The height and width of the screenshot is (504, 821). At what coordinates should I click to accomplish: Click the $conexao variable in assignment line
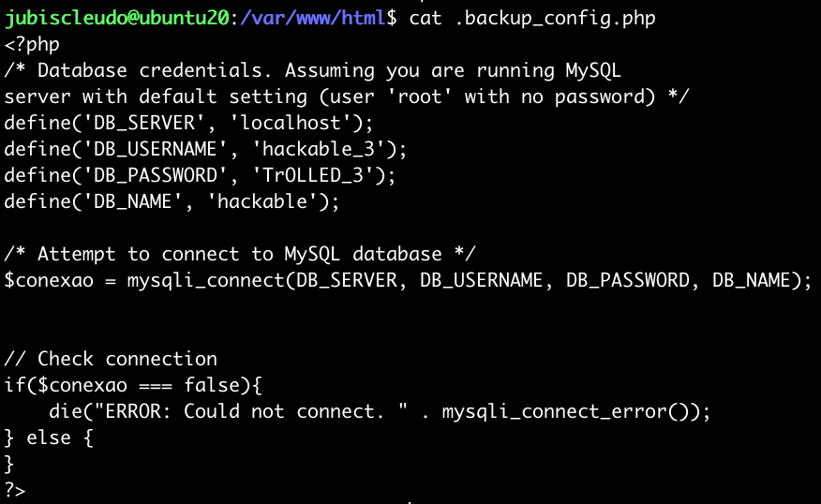tap(49, 280)
